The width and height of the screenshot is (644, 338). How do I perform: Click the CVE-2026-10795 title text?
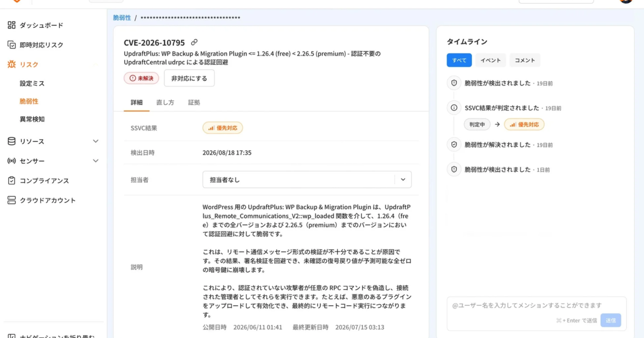click(x=154, y=42)
